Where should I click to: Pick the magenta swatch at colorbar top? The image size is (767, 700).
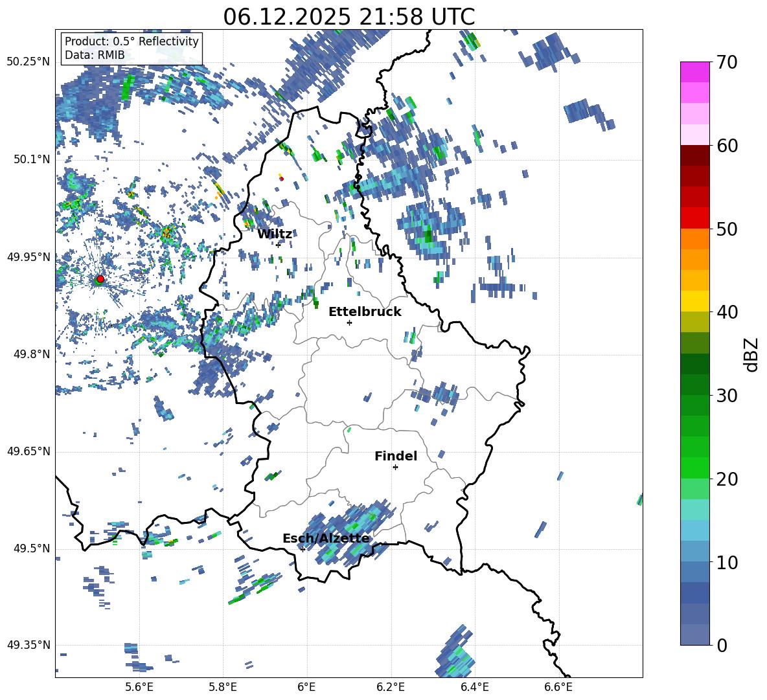694,73
